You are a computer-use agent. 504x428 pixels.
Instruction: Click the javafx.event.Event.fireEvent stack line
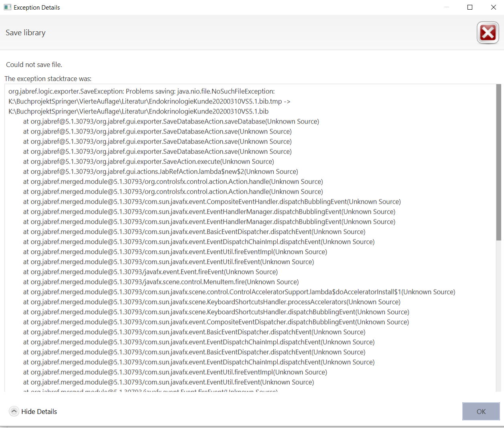click(150, 272)
